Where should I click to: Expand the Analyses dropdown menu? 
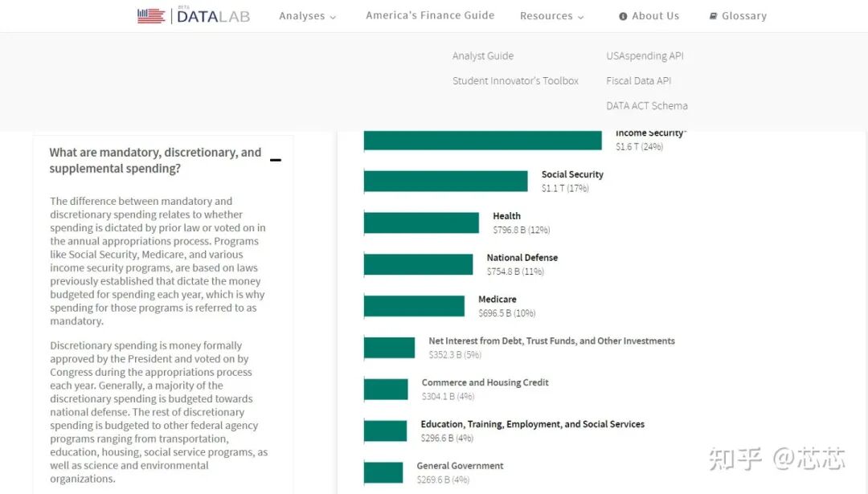point(308,16)
